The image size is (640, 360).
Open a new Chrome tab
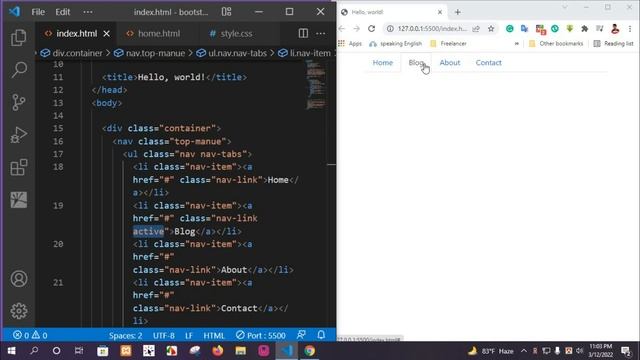(458, 12)
